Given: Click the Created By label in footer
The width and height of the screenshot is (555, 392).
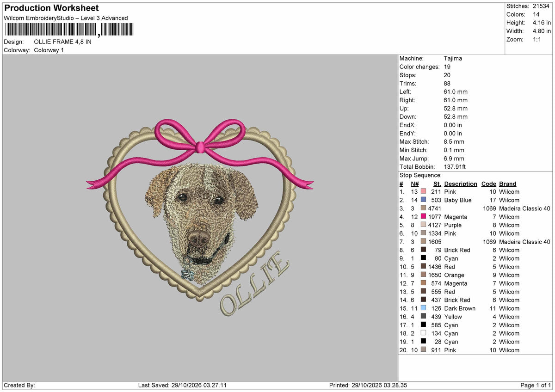Looking at the screenshot, I should pos(19,386).
